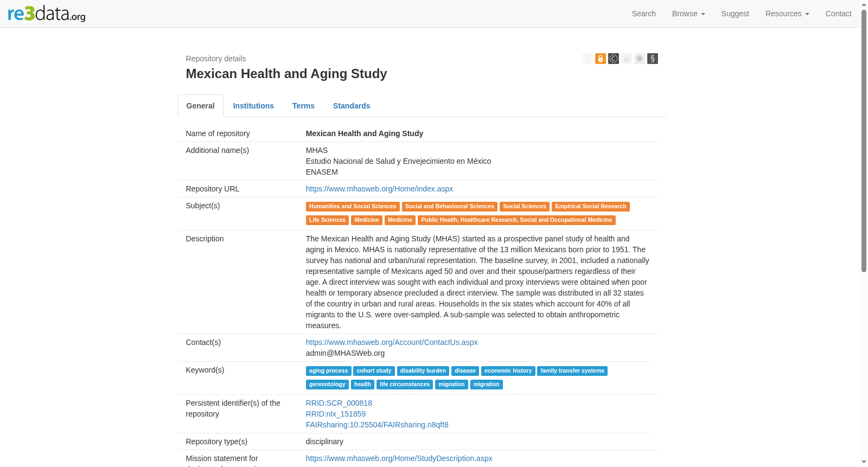Click the section sign policy badge
868x467 pixels.
(x=653, y=59)
